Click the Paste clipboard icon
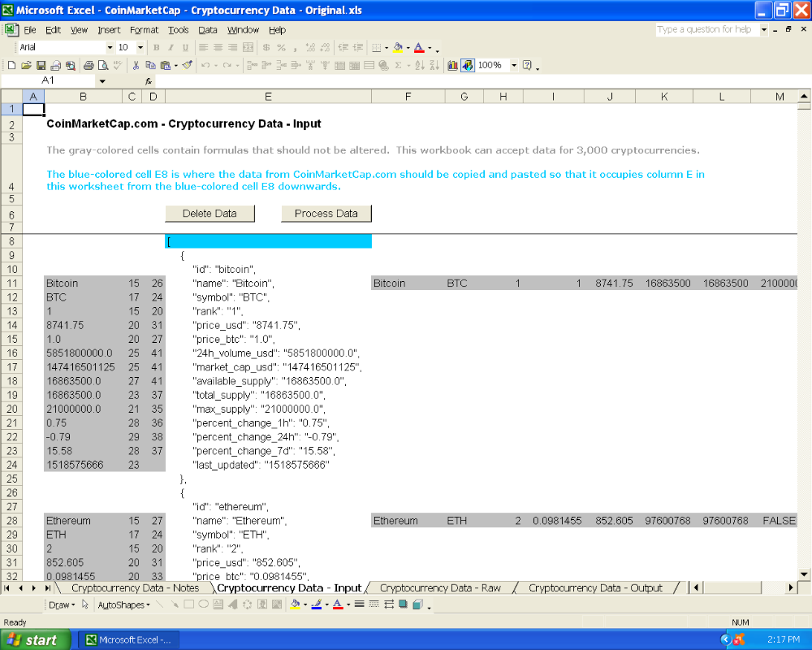Screen dimensions: 812x650 click(165, 65)
